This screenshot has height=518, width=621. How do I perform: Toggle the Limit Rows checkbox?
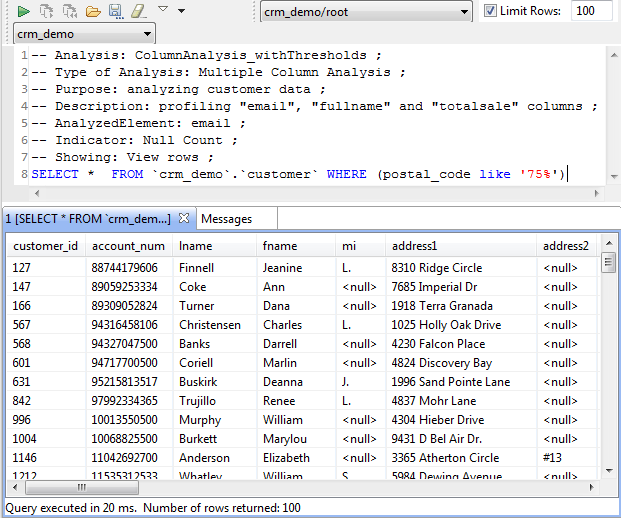coord(490,11)
